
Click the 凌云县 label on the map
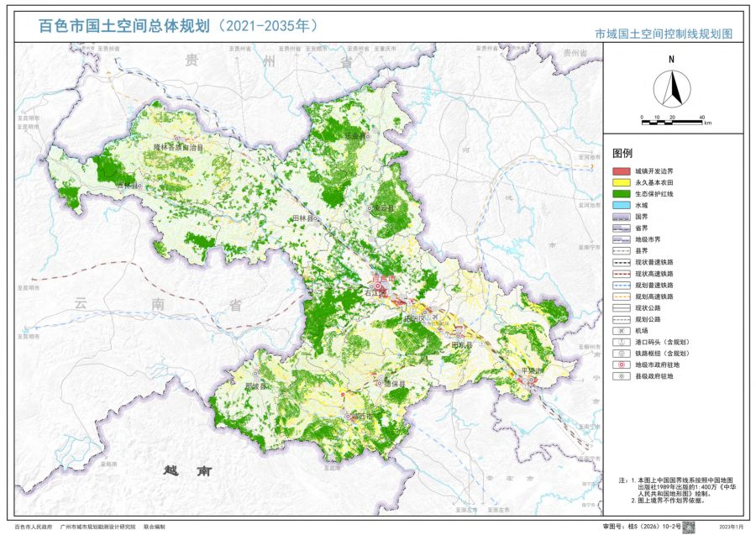pyautogui.click(x=384, y=208)
